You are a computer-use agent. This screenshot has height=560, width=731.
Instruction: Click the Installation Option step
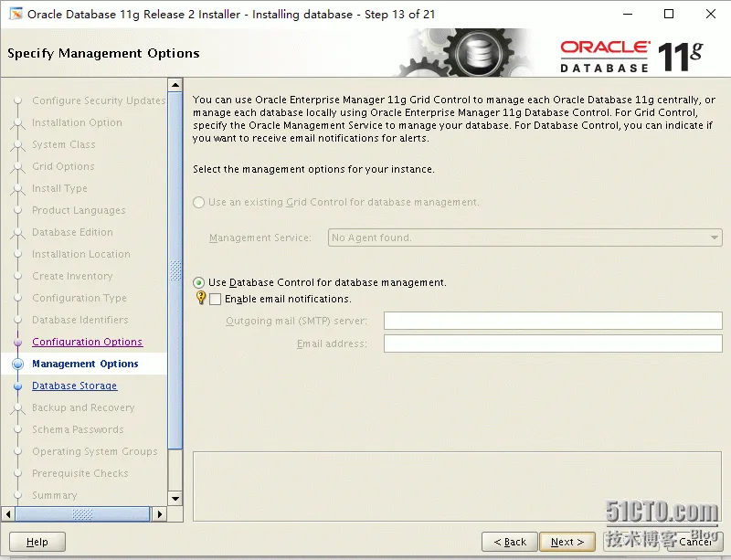pyautogui.click(x=77, y=122)
